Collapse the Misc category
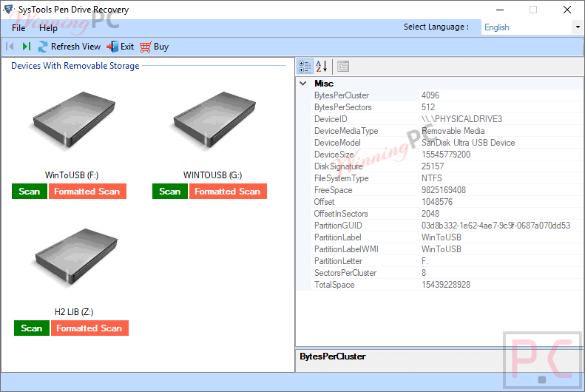 click(x=303, y=84)
